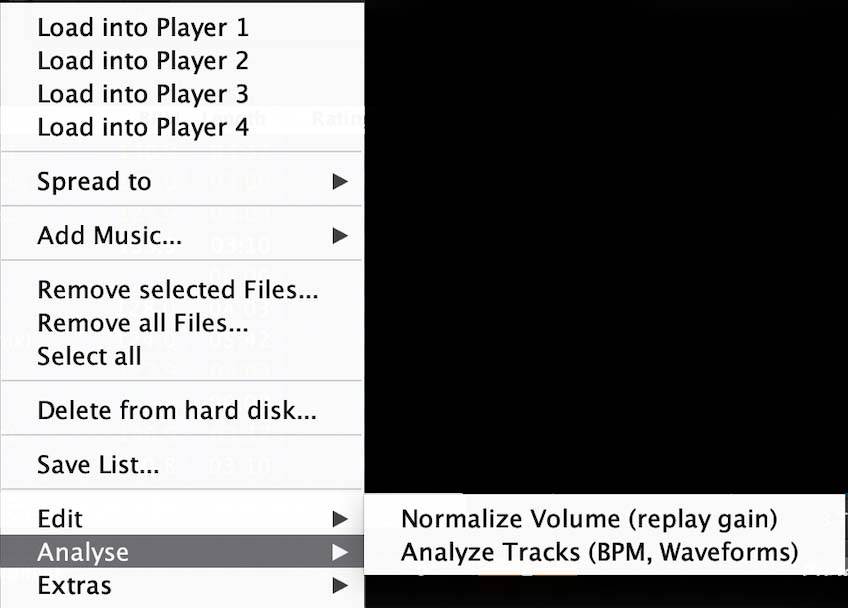Screen dimensions: 848x608
Task: Expand the Spread to submenu arrow
Action: point(340,182)
